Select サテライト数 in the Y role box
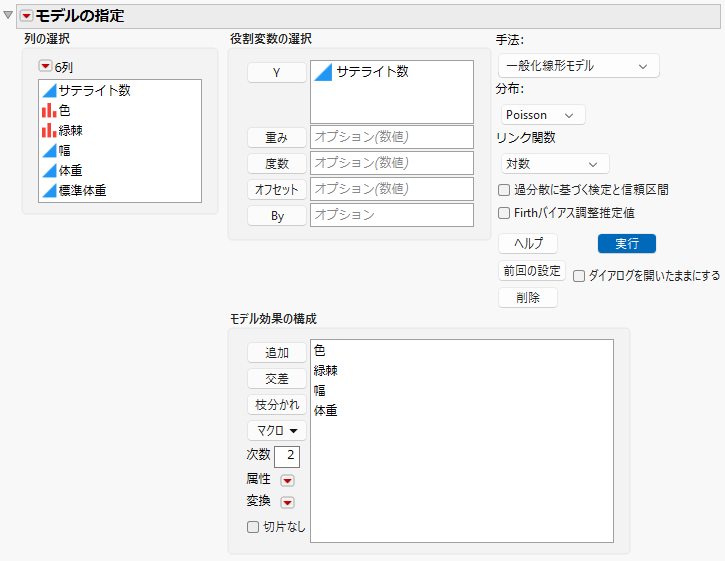The width and height of the screenshot is (725, 561). pyautogui.click(x=372, y=72)
